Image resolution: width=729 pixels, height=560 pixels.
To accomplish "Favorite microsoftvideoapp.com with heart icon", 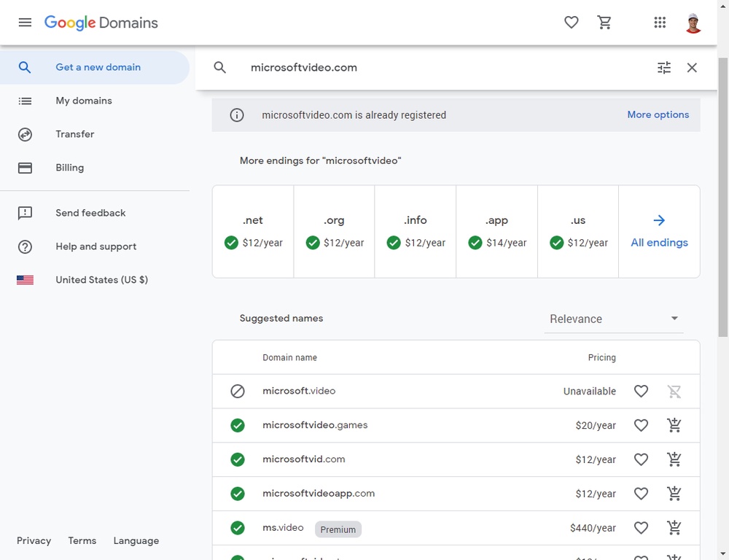I will tap(641, 494).
